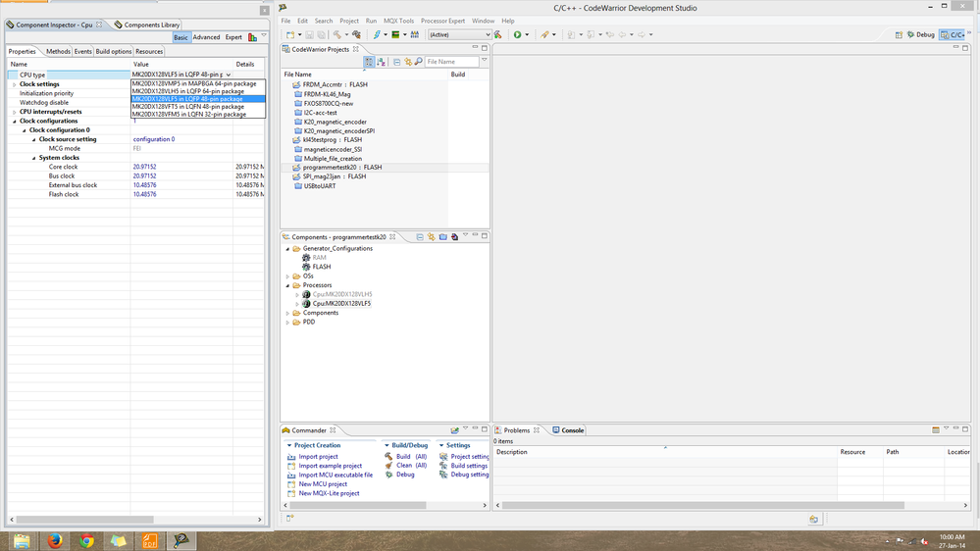Select MK20DX128VLH5 in LQFP 64-pin package
Image resolution: width=980 pixels, height=551 pixels.
tap(198, 91)
